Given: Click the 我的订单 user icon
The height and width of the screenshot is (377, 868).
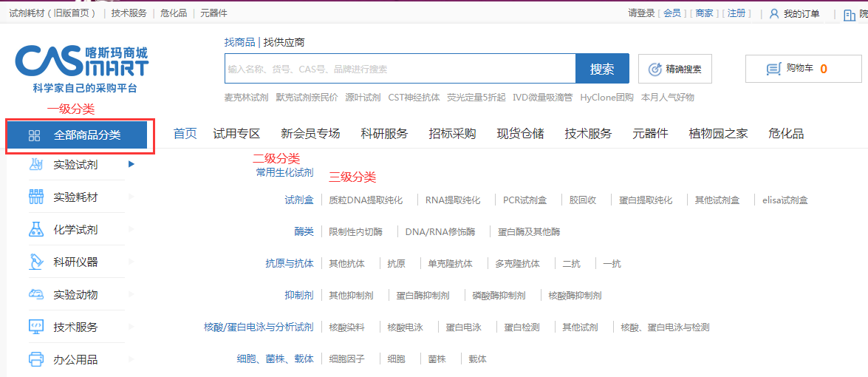Looking at the screenshot, I should tap(774, 14).
